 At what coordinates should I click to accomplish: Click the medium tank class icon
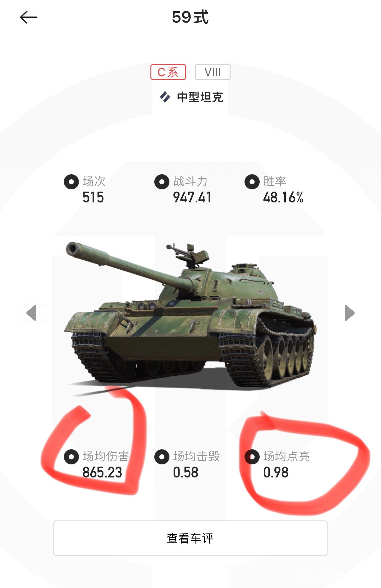pos(165,97)
